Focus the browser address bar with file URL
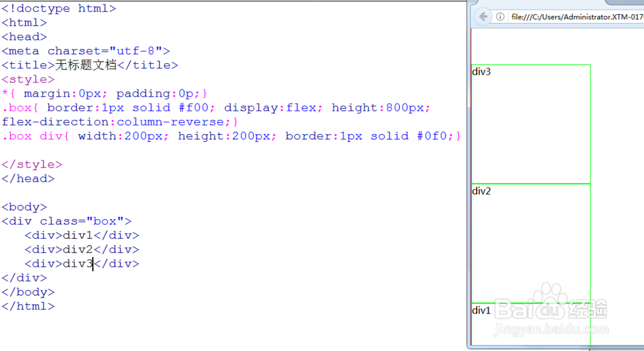The width and height of the screenshot is (644, 351). coord(576,17)
